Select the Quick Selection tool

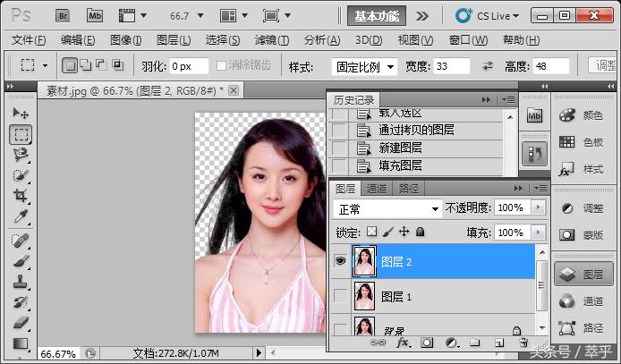(21, 175)
